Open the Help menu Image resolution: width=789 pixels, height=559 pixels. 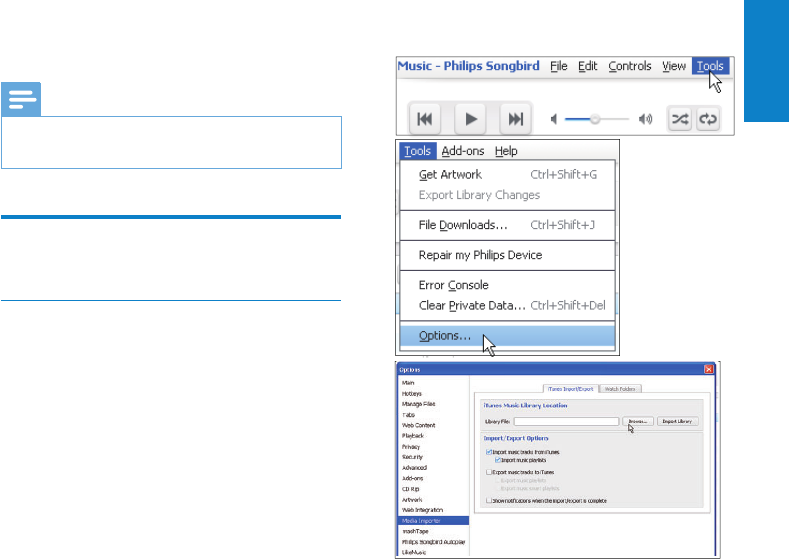point(506,151)
